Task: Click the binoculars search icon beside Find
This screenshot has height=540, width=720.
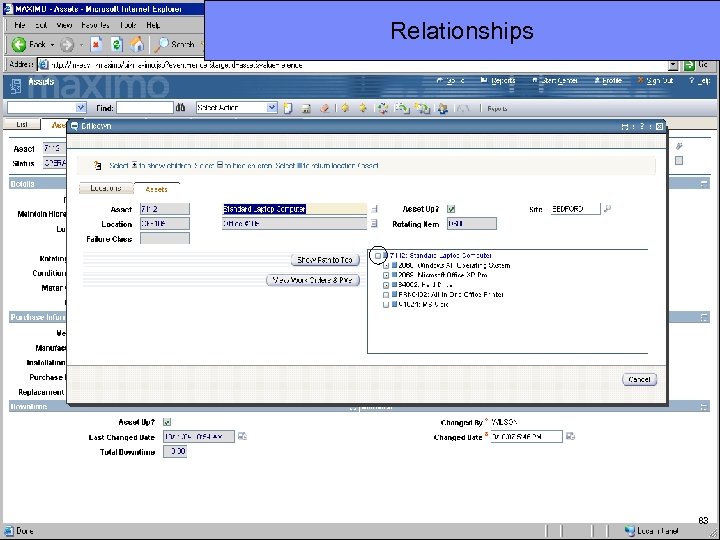Action: pyautogui.click(x=180, y=107)
